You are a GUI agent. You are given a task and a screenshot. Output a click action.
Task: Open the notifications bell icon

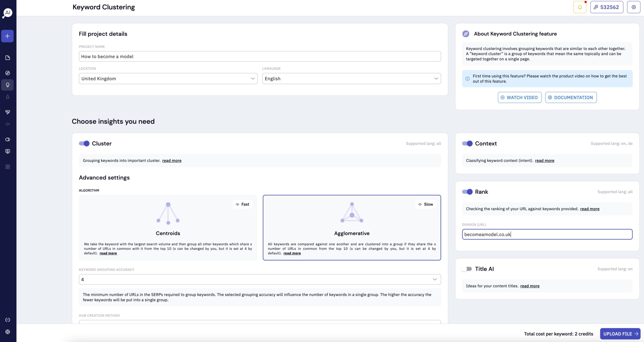point(580,7)
